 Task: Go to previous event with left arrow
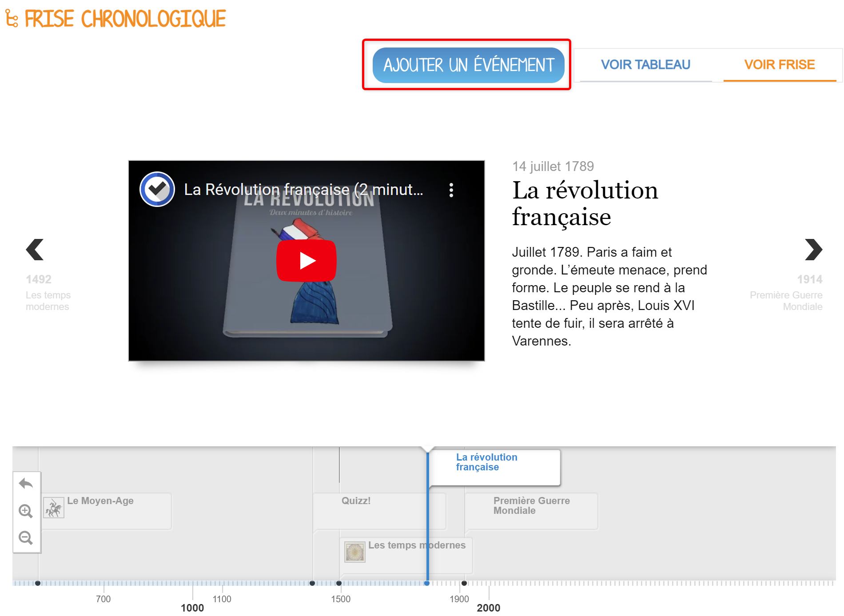[x=35, y=250]
